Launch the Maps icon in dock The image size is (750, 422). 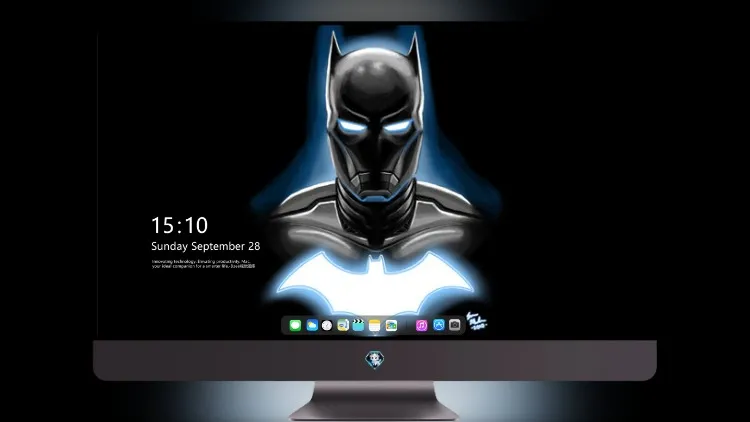[x=343, y=325]
